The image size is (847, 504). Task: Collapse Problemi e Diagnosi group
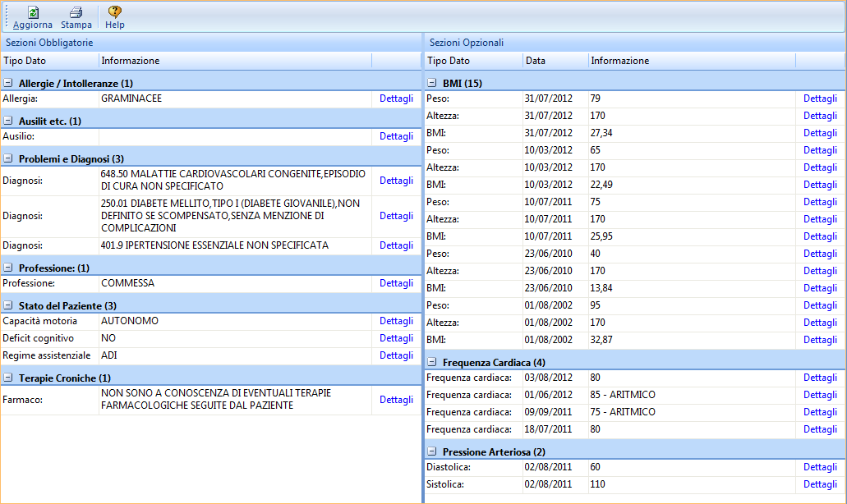(8, 158)
